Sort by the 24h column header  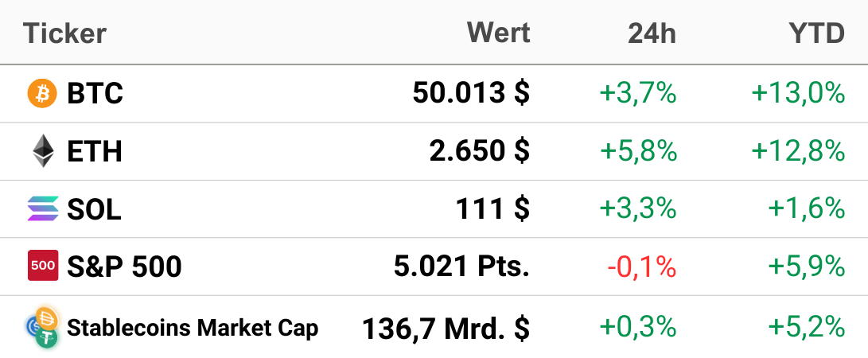[652, 33]
